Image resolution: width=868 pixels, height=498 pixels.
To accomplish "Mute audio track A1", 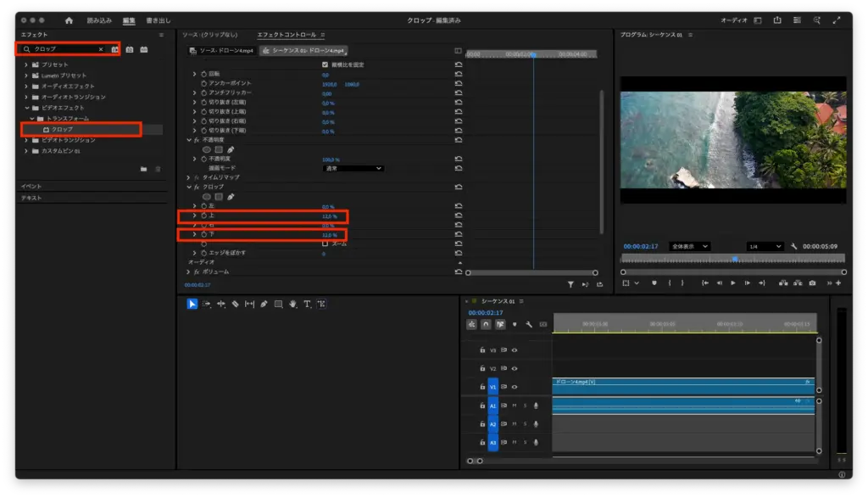I will [515, 406].
